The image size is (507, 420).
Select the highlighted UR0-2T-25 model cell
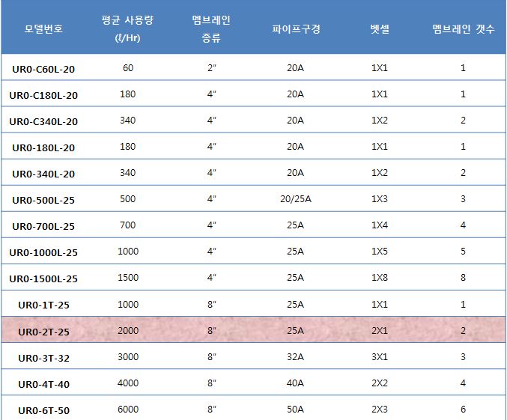pyautogui.click(x=43, y=331)
